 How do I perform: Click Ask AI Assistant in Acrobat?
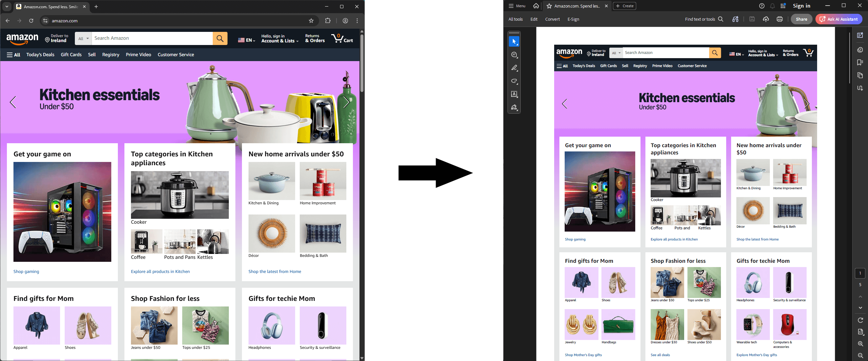(839, 19)
